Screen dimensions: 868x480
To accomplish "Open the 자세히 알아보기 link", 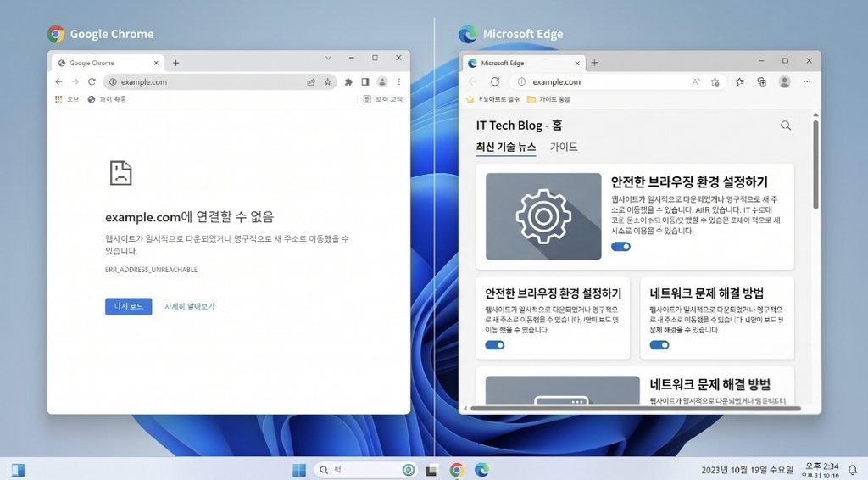I will pos(189,306).
